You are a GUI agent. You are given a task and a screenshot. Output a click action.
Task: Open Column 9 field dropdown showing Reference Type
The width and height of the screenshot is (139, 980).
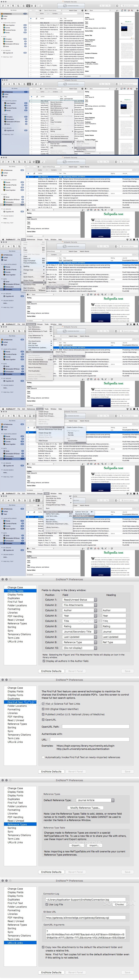coord(80,642)
